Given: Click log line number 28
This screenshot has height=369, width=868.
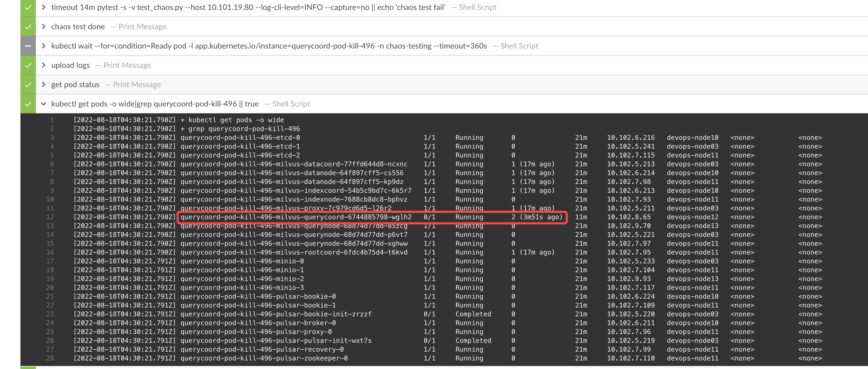Looking at the screenshot, I should pos(50,358).
